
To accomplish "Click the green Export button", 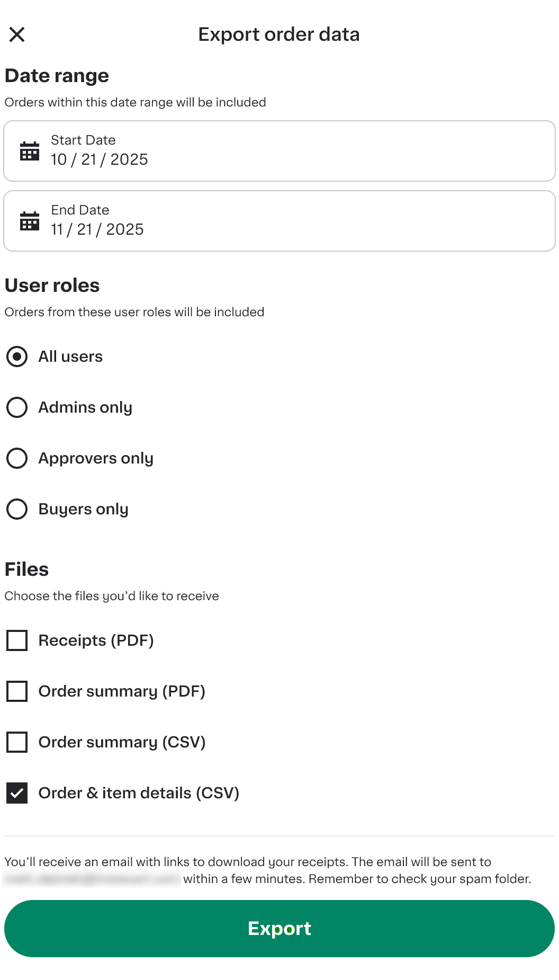I will (x=279, y=929).
